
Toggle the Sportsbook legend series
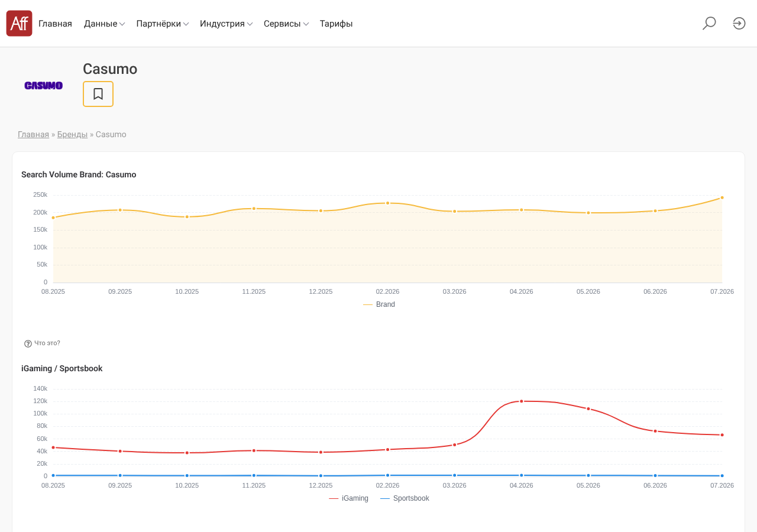pyautogui.click(x=405, y=498)
